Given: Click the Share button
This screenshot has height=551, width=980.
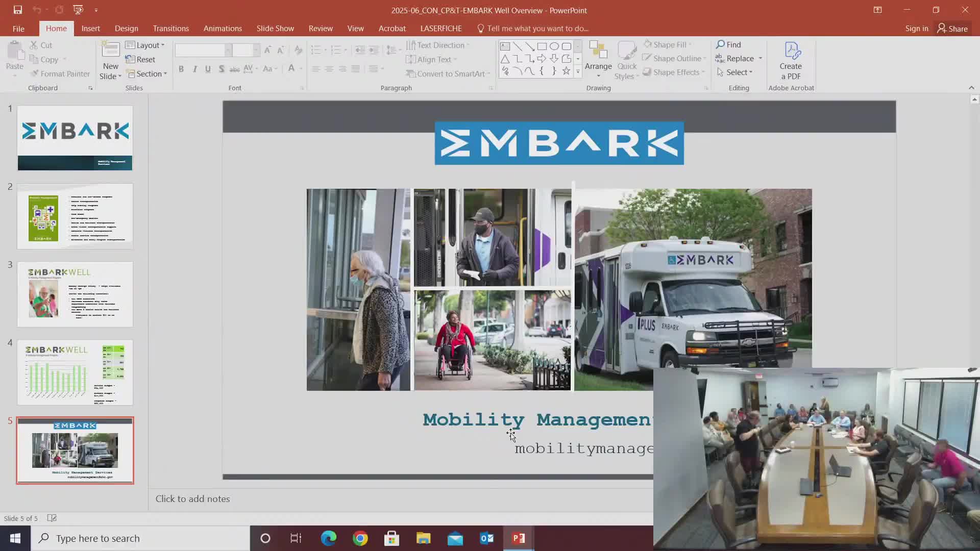Looking at the screenshot, I should click(x=952, y=29).
